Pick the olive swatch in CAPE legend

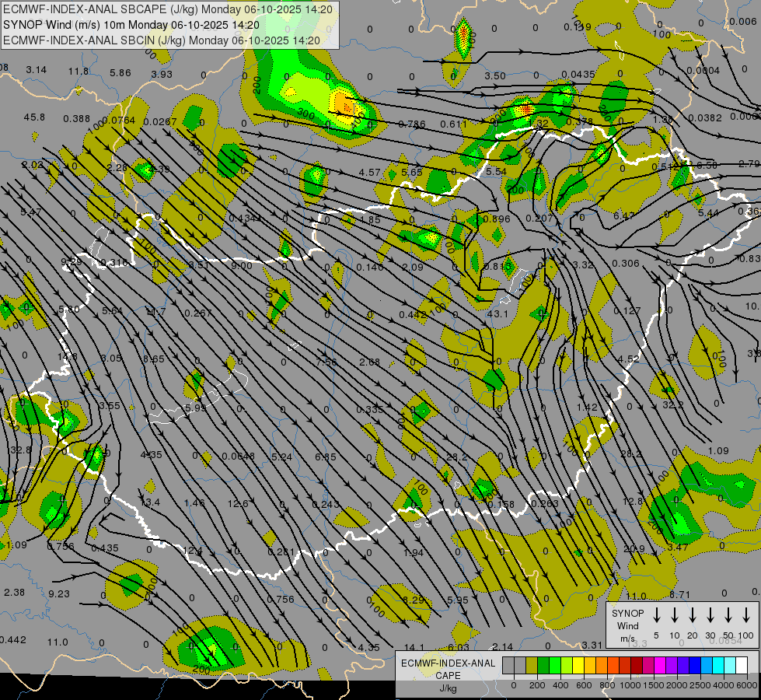pyautogui.click(x=532, y=665)
